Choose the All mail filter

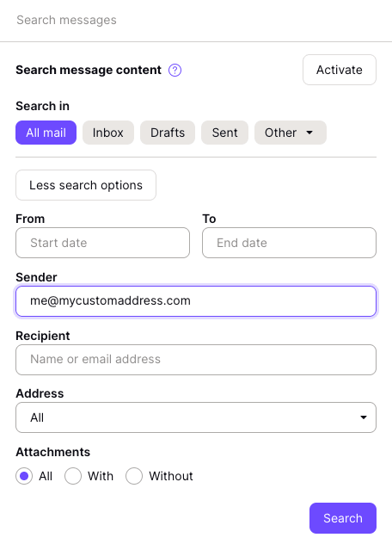pos(46,133)
